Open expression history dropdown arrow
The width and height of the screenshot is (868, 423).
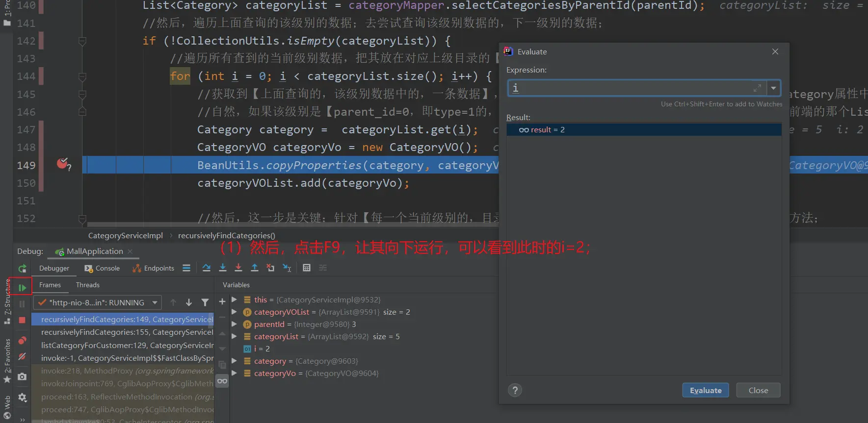(x=773, y=88)
